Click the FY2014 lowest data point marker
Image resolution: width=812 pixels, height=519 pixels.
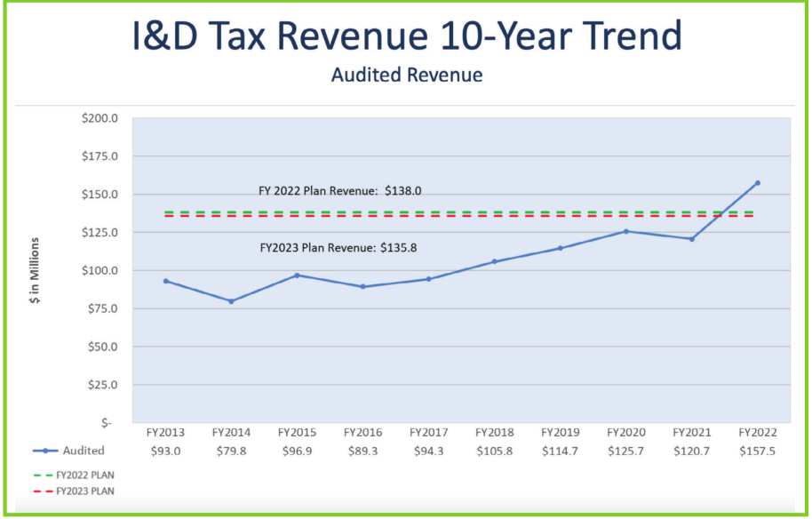point(231,301)
